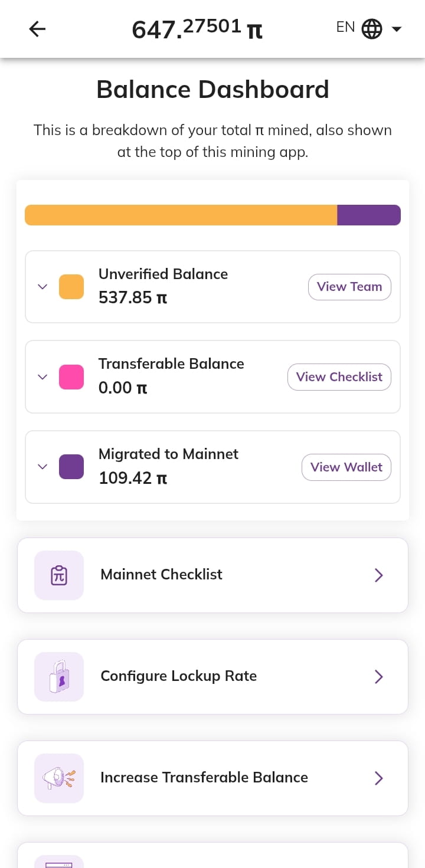425x868 pixels.
Task: Select the purple Migrated to Mainnet swatch
Action: pos(71,467)
